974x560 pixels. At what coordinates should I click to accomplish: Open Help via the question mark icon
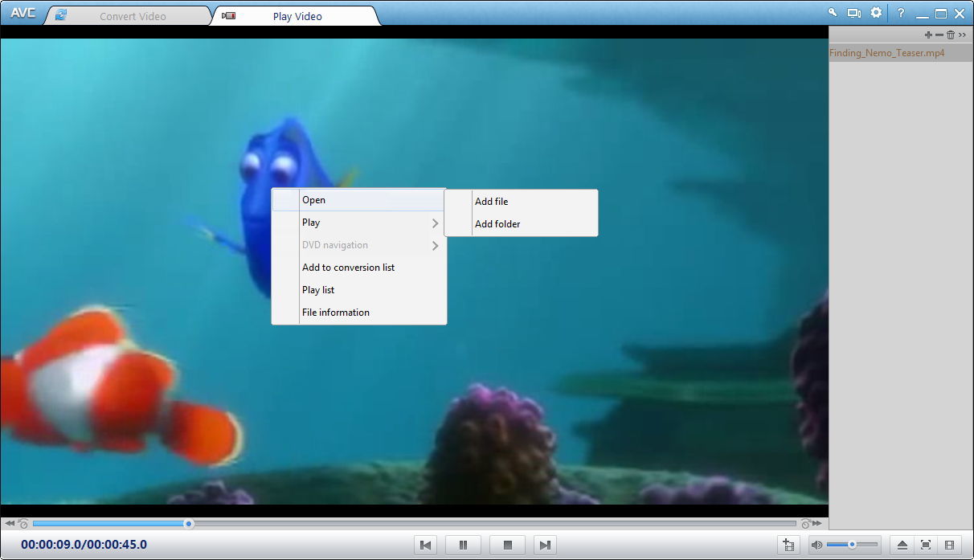click(900, 13)
